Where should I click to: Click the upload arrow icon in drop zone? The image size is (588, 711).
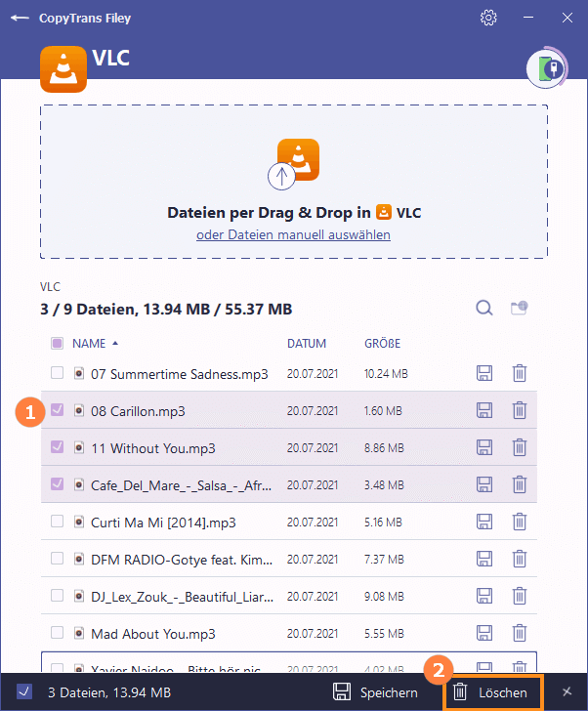281,177
